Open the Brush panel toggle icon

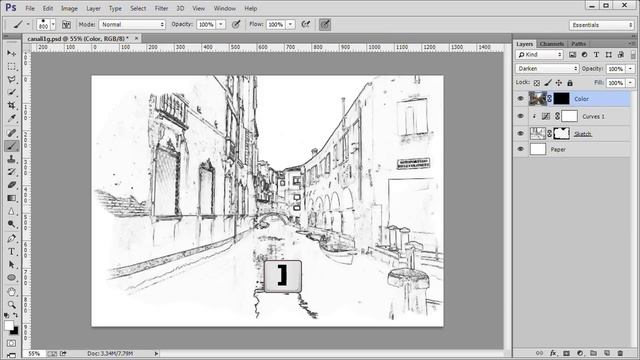coord(66,24)
